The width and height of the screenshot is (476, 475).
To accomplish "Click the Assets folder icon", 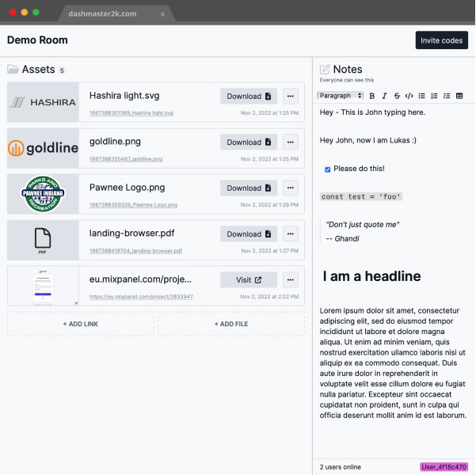I will point(13,70).
